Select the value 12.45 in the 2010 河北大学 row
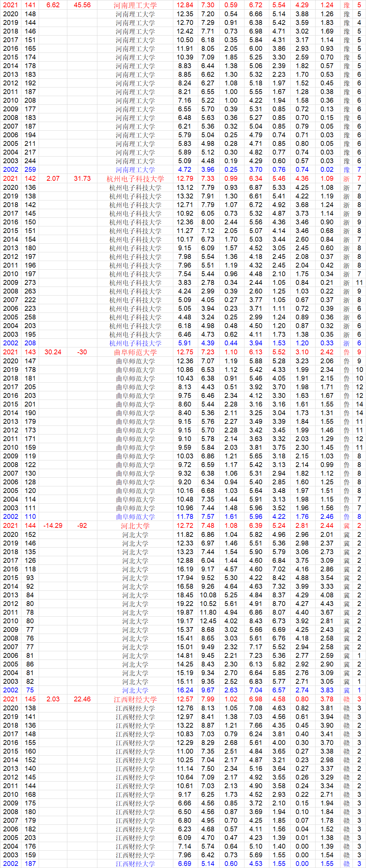This screenshot has width=366, height=868. (x=208, y=621)
